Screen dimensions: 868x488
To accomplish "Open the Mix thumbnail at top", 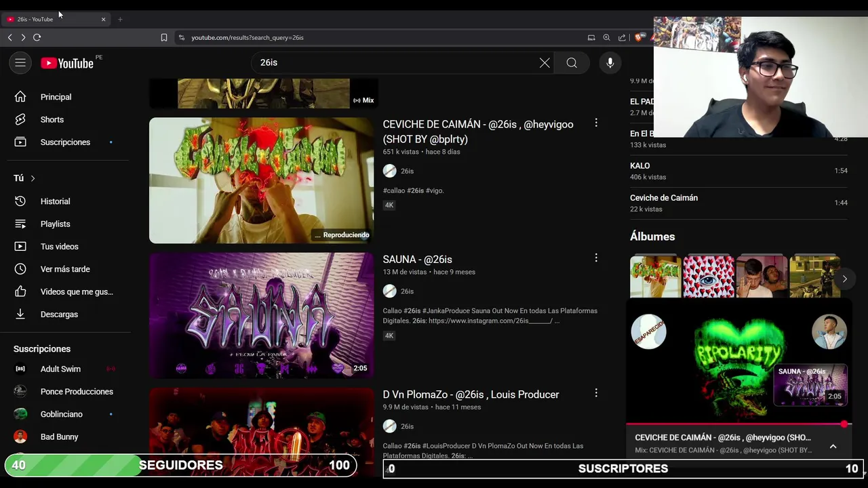I will (x=263, y=94).
